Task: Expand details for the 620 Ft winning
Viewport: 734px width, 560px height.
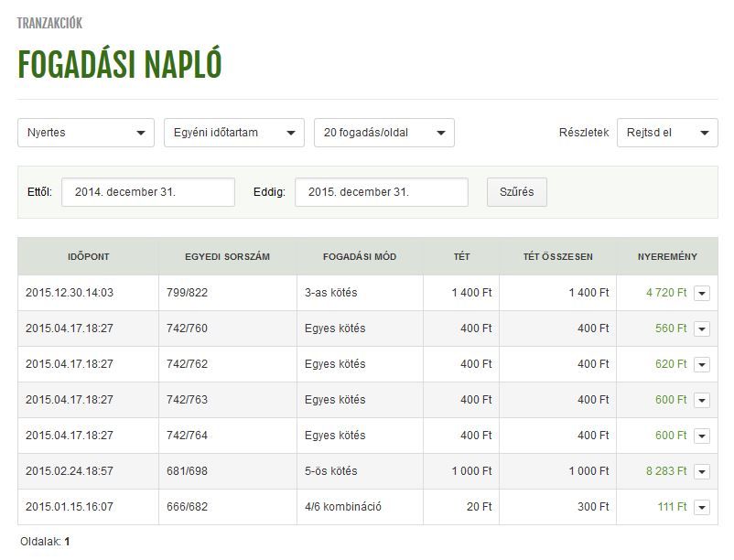Action: pos(702,364)
